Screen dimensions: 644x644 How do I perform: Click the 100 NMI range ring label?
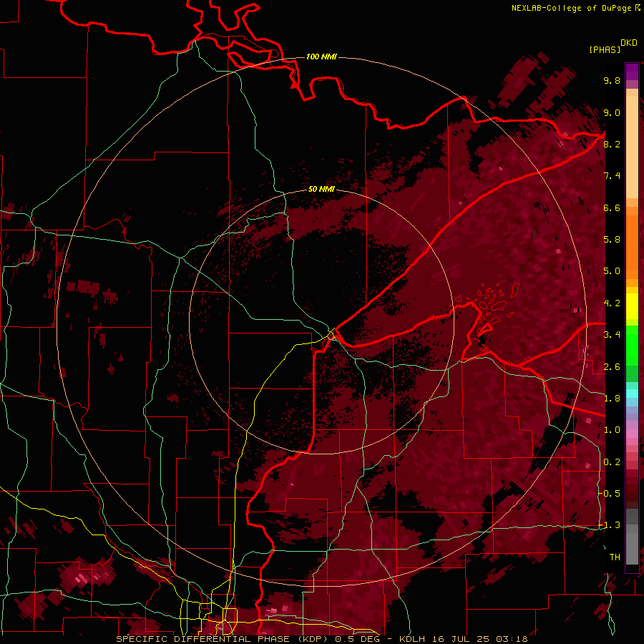(x=321, y=57)
